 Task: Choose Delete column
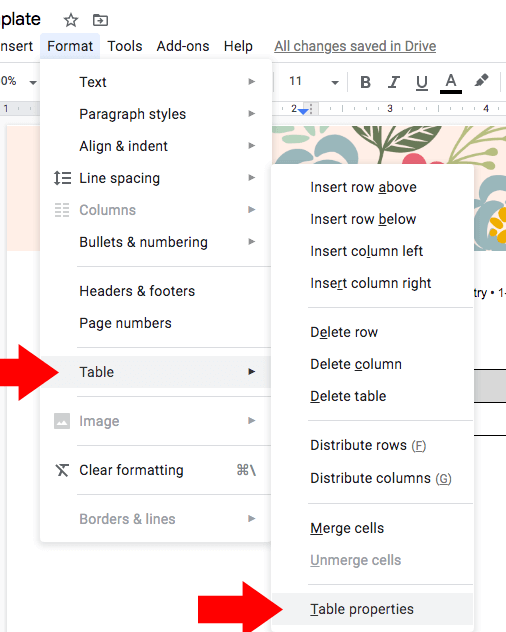[x=373, y=364]
